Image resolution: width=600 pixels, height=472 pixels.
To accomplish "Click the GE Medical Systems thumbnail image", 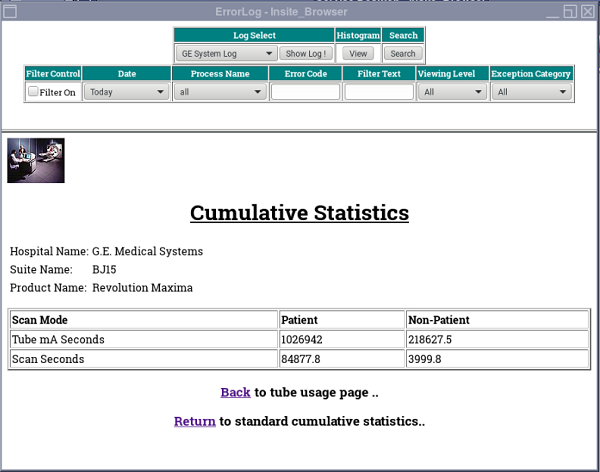I will [36, 160].
